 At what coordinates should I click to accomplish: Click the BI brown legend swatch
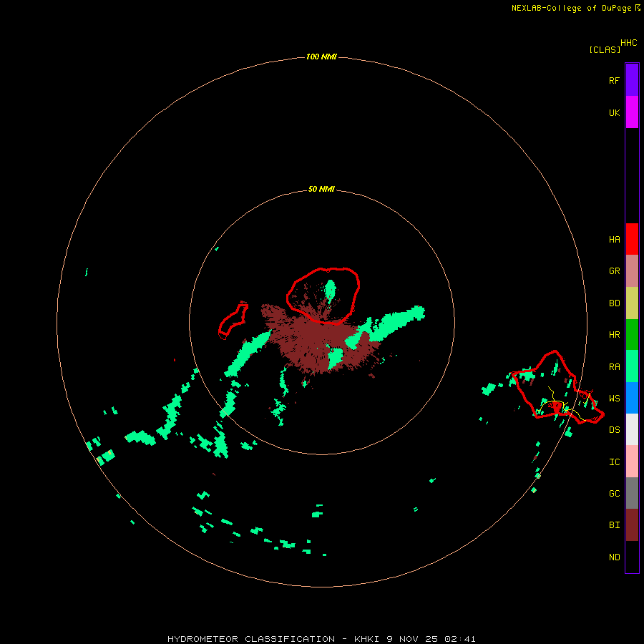pyautogui.click(x=632, y=525)
